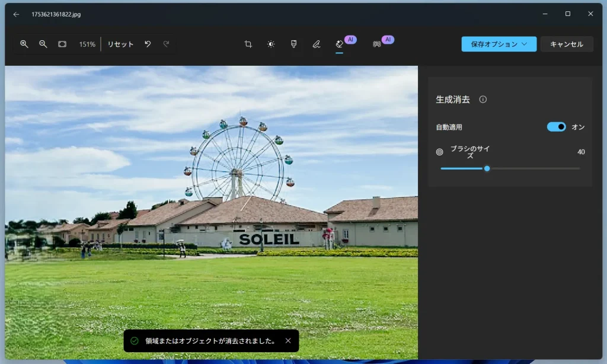
Task: Select the generative erase tool
Action: (340, 44)
